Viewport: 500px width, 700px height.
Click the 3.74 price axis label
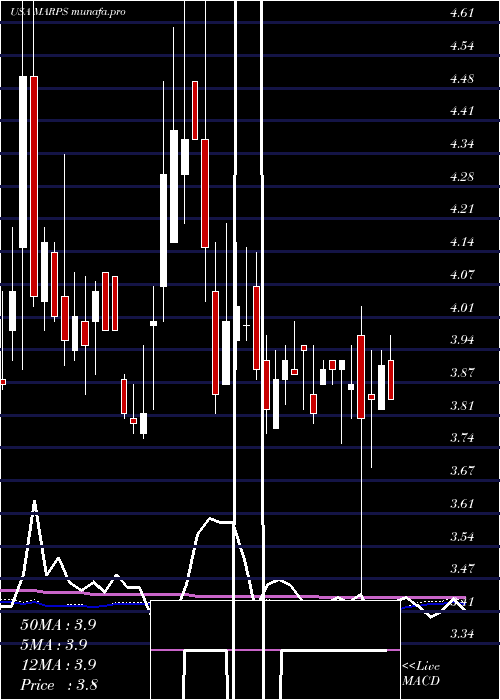(462, 438)
